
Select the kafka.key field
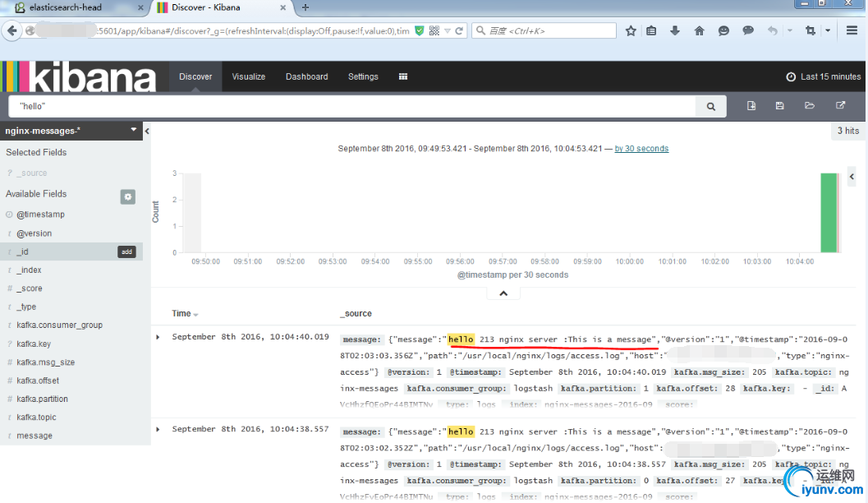tap(33, 344)
